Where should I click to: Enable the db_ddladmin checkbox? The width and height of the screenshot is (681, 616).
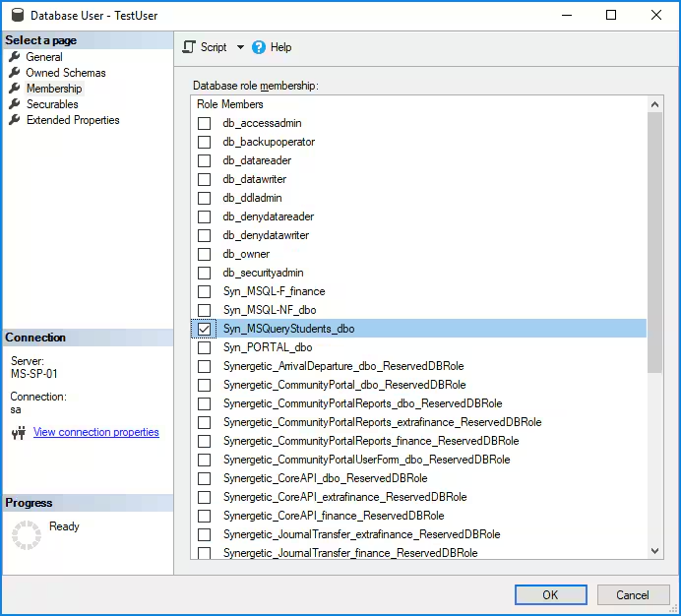(204, 198)
